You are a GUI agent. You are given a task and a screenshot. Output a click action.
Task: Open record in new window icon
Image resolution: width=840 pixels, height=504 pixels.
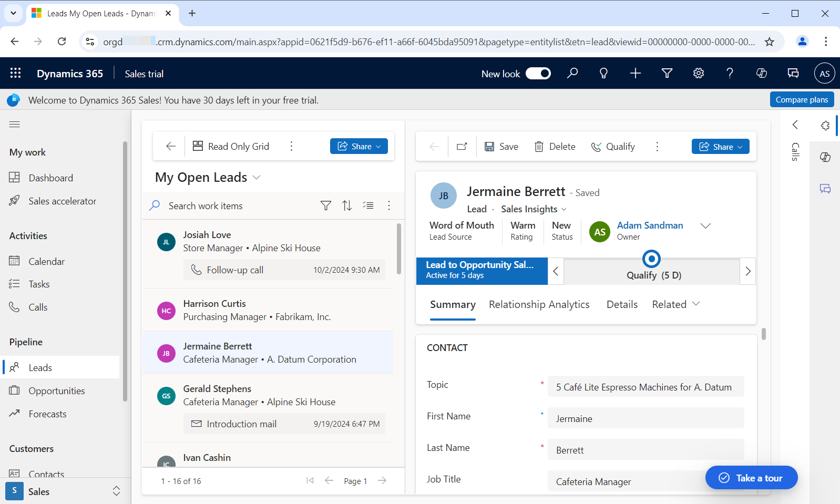tap(462, 147)
